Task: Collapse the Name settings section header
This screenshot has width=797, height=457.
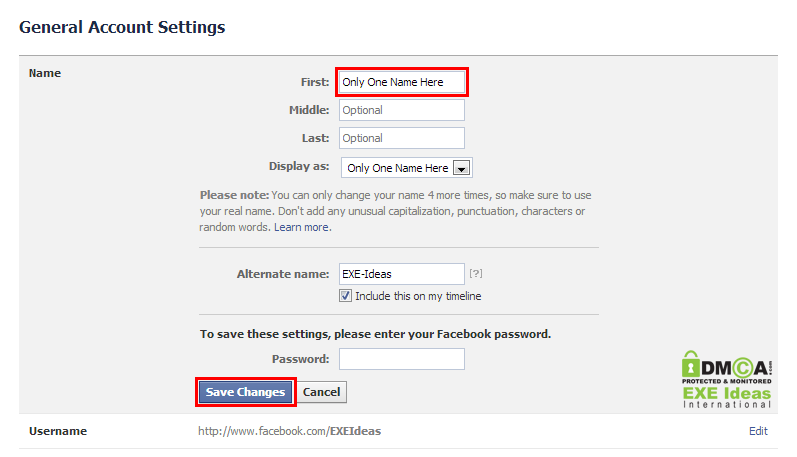Action: 45,73
